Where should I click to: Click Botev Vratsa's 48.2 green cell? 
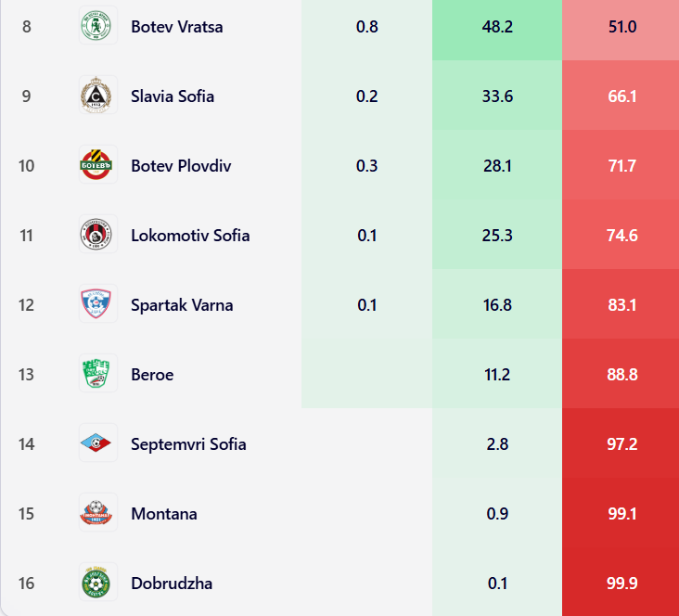[496, 27]
